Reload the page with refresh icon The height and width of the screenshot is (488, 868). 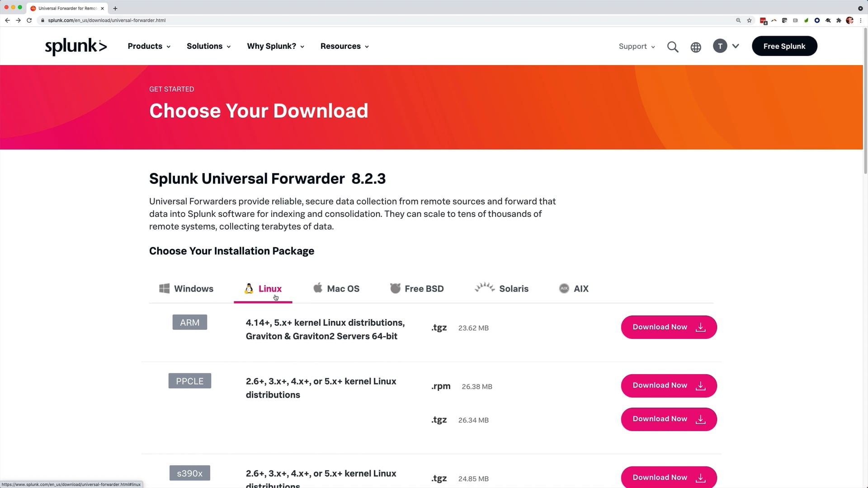29,20
